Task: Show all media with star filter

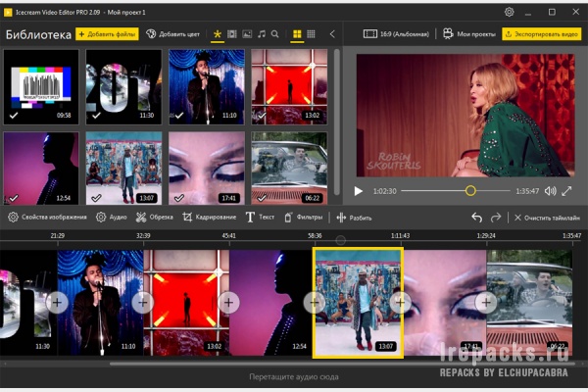Action: 218,34
